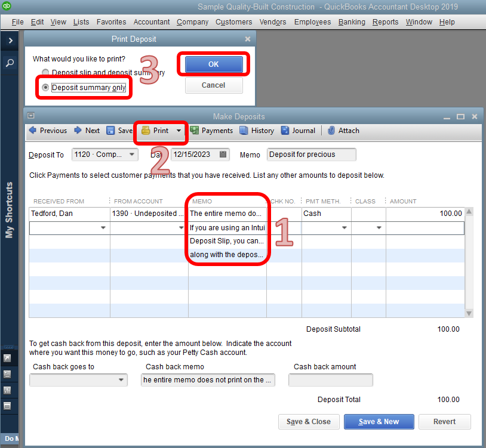Go to Next deposit
The width and height of the screenshot is (486, 448).
(x=87, y=131)
